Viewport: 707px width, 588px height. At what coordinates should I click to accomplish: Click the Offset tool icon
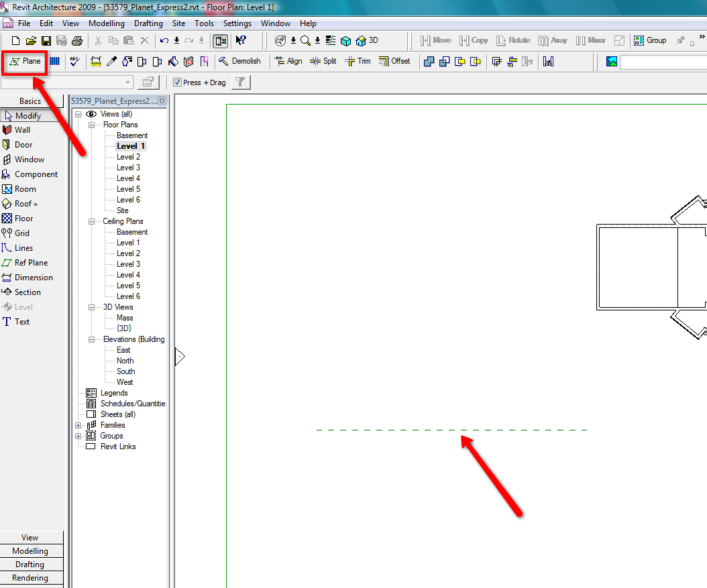click(394, 61)
